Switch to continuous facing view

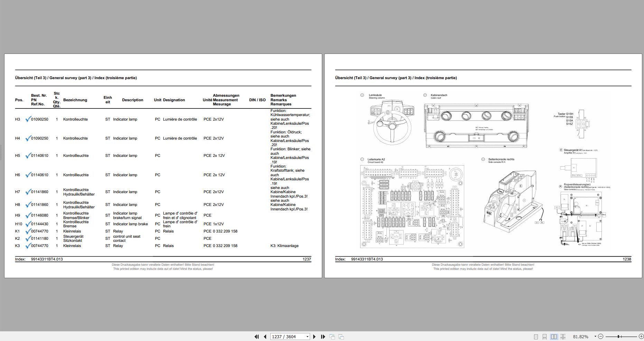(x=563, y=337)
